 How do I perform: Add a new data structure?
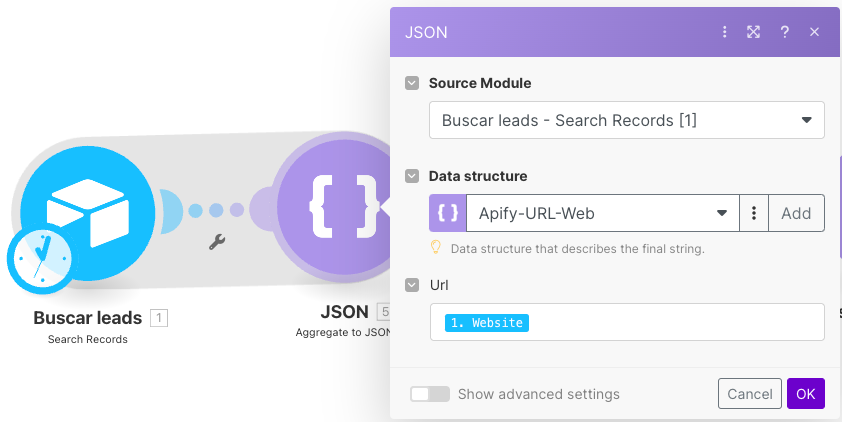[796, 213]
